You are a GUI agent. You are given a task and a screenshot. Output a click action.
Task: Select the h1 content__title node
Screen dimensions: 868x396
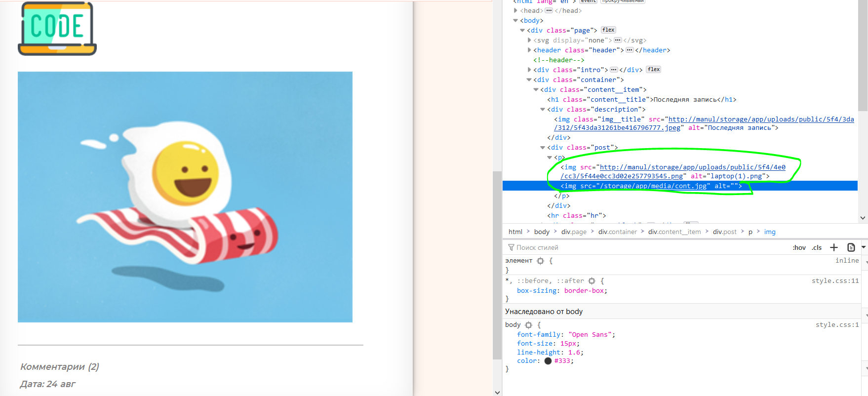(x=642, y=99)
